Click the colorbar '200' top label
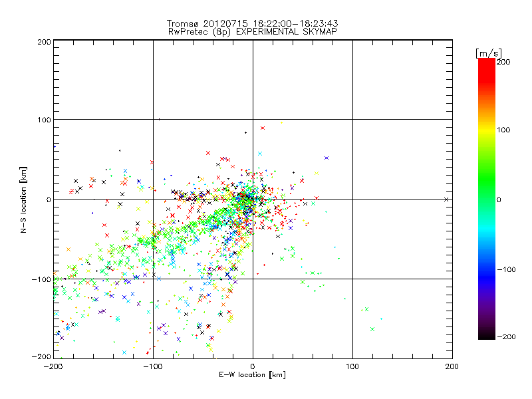 tap(503, 62)
